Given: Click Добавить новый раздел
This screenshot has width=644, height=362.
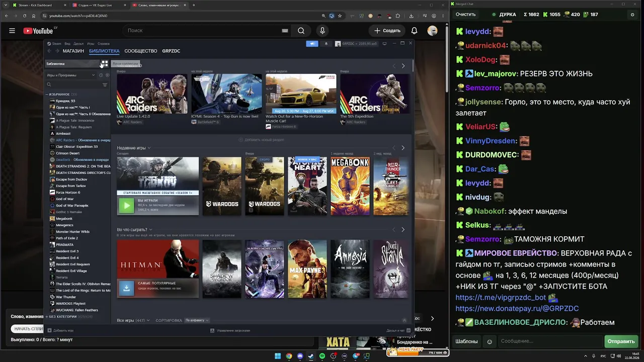Looking at the screenshot, I should (x=261, y=140).
